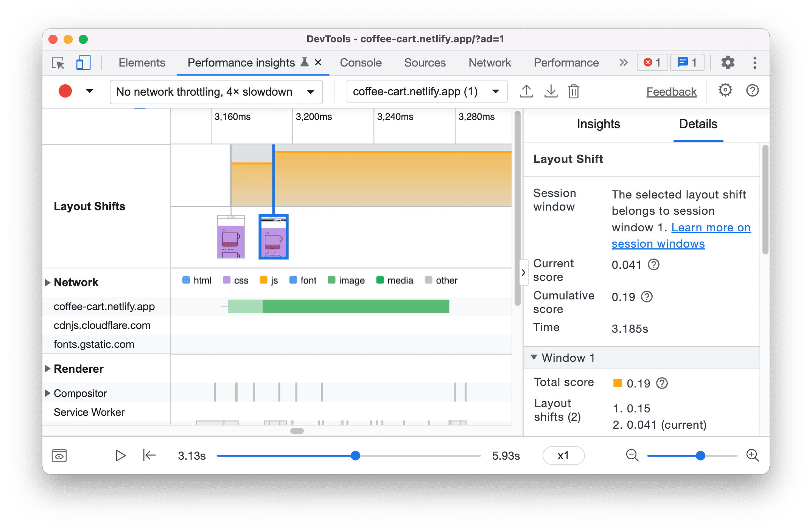Viewport: 812px width, 530px height.
Task: Click the skip to start icon
Action: point(149,456)
